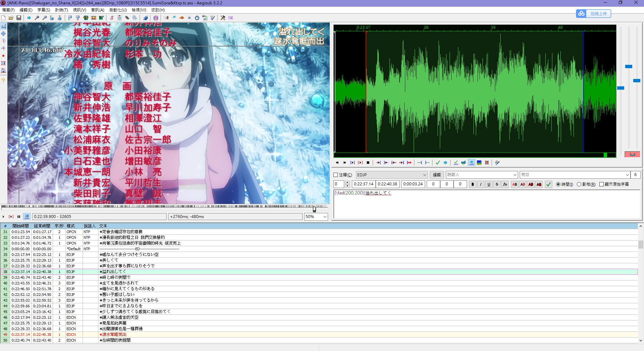
Task: Toggle auto-scroll audio to selected line
Action: [472, 163]
